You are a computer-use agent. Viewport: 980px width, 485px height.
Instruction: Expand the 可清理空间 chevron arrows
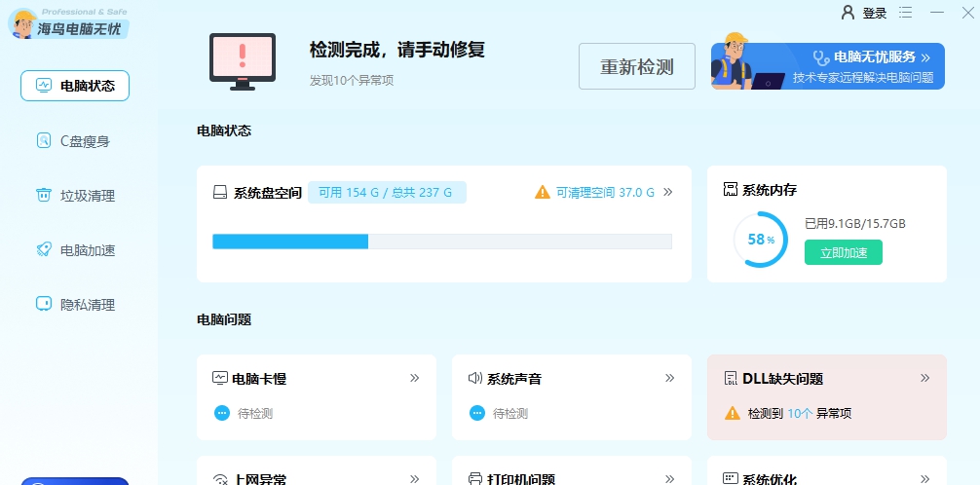point(668,192)
